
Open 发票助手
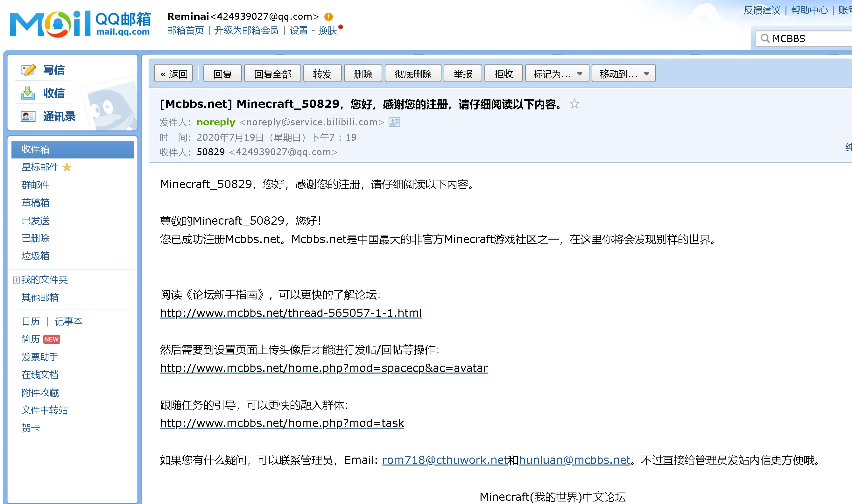coord(40,357)
